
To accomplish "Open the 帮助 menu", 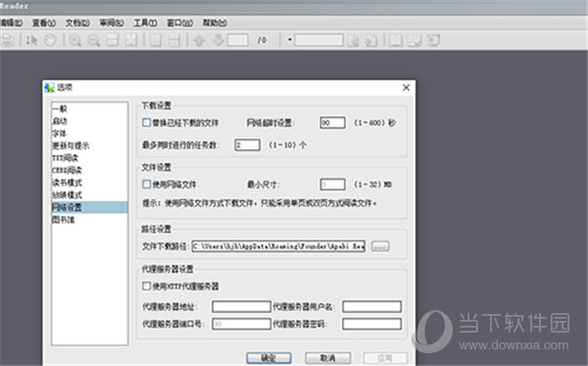I will click(215, 23).
